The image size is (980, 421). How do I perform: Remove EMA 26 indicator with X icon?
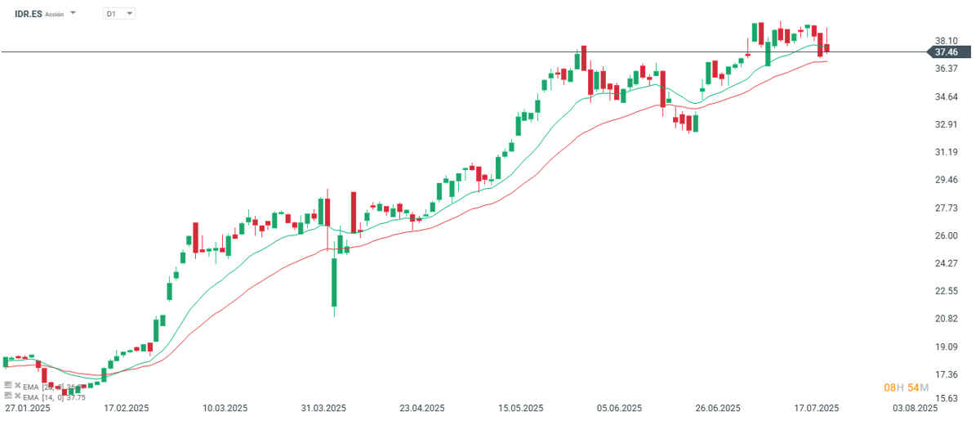(x=17, y=385)
